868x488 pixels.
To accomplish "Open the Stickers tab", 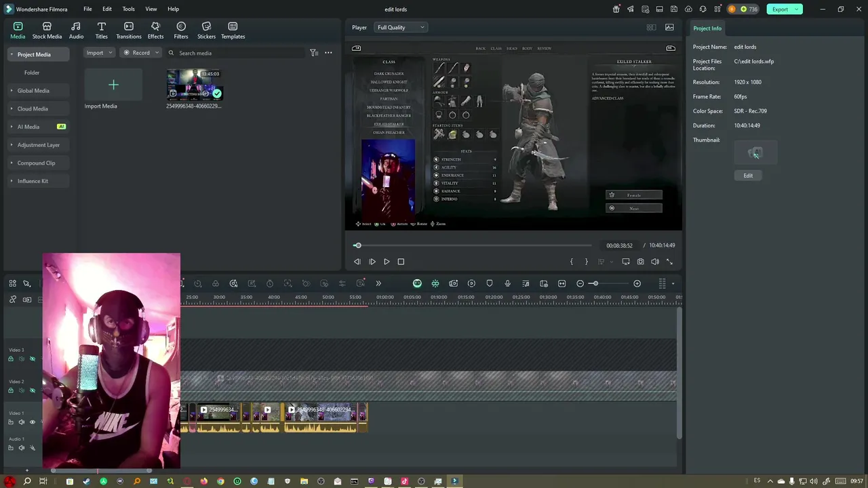I will click(x=206, y=30).
